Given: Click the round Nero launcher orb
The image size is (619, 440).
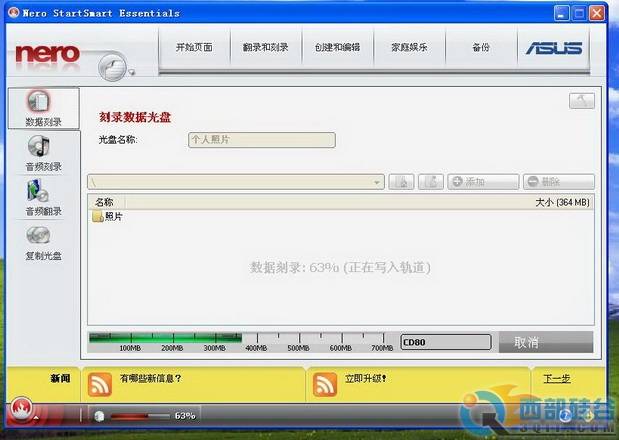Looking at the screenshot, I should point(113,66).
